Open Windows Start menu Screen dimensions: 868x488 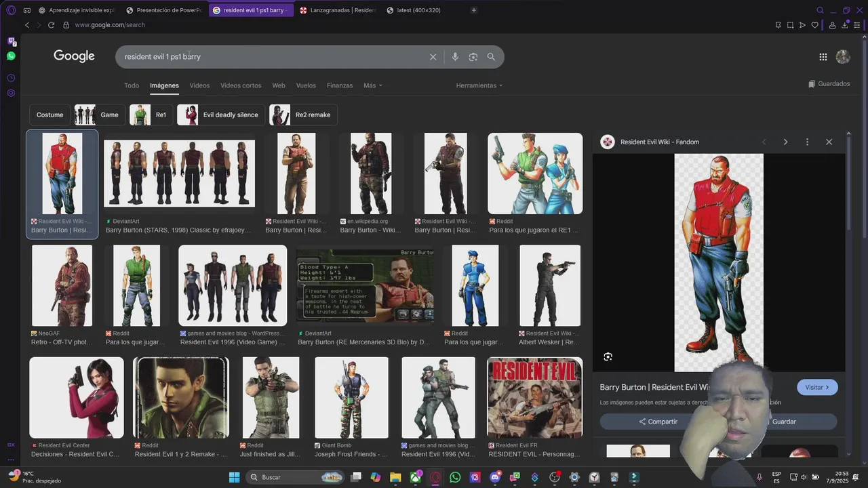[x=234, y=477]
